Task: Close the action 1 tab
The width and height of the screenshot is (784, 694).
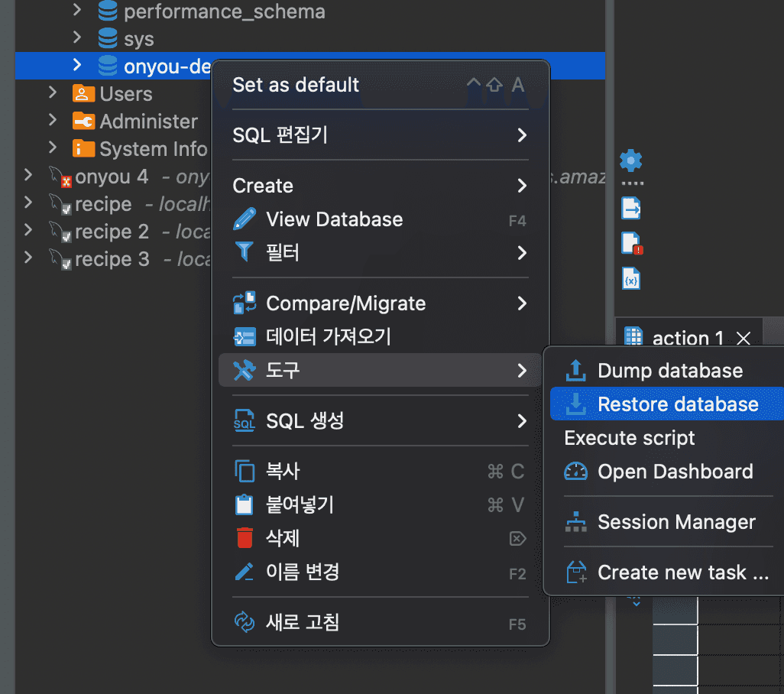Action: (x=744, y=338)
